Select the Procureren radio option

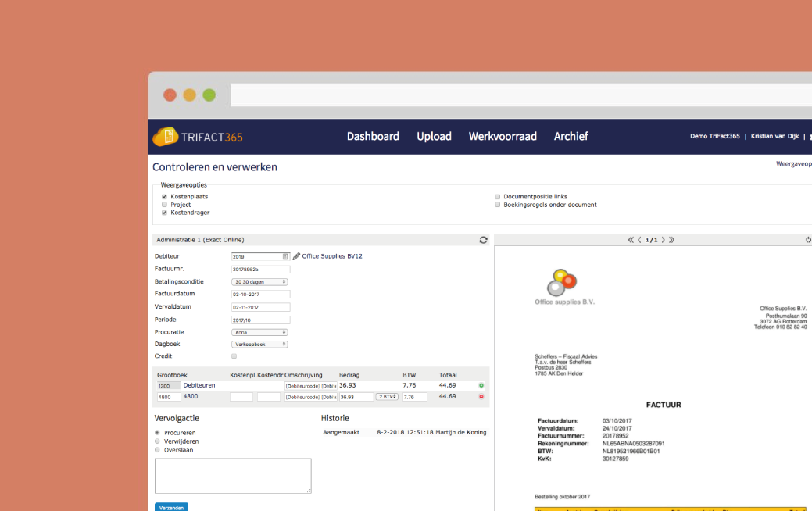tap(157, 432)
